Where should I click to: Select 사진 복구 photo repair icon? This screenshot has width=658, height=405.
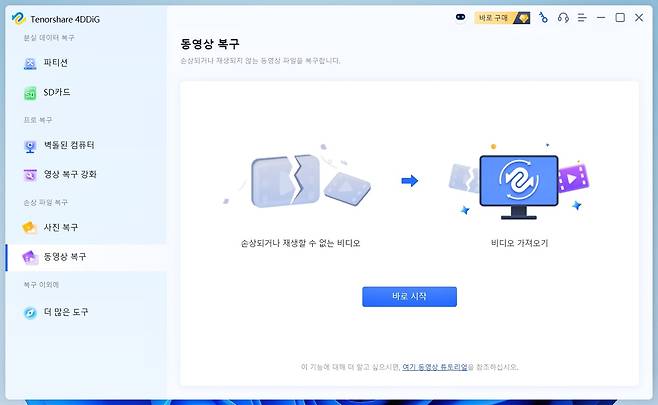click(x=30, y=227)
